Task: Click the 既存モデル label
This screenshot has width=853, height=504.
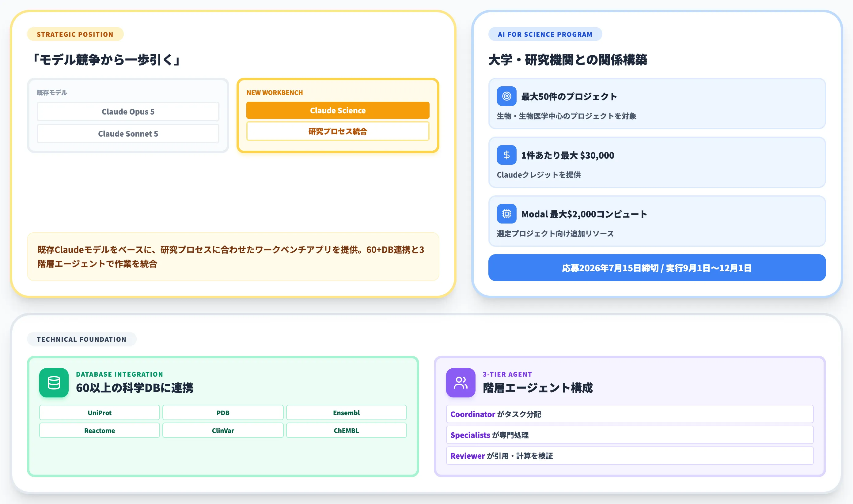Action: tap(52, 92)
